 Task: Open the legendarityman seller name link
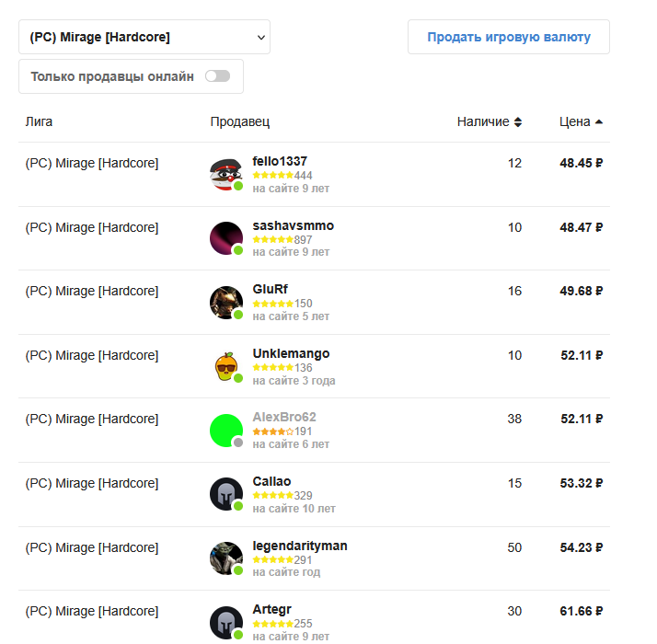(300, 546)
